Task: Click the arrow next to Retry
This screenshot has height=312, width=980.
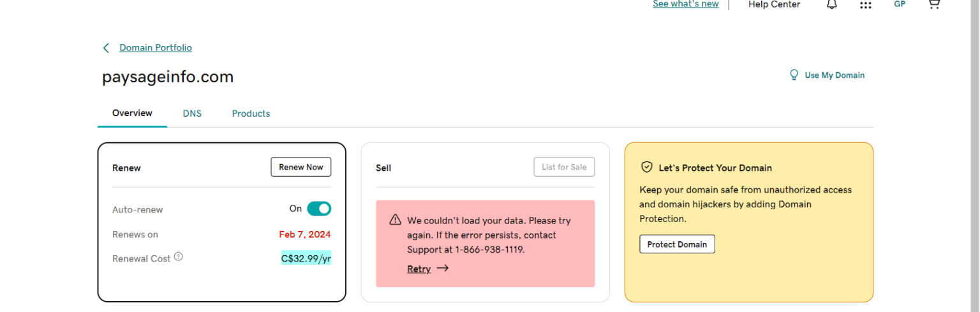Action: [442, 269]
